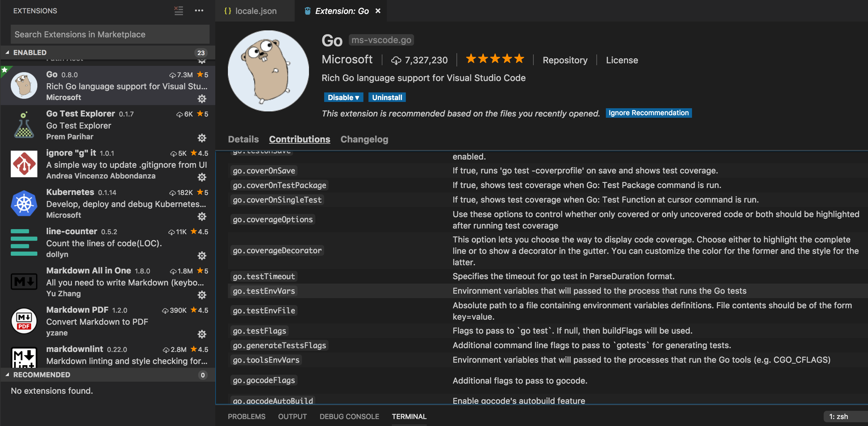This screenshot has width=868, height=426.
Task: Open the gear menu for Go Test Explorer
Action: click(x=202, y=138)
